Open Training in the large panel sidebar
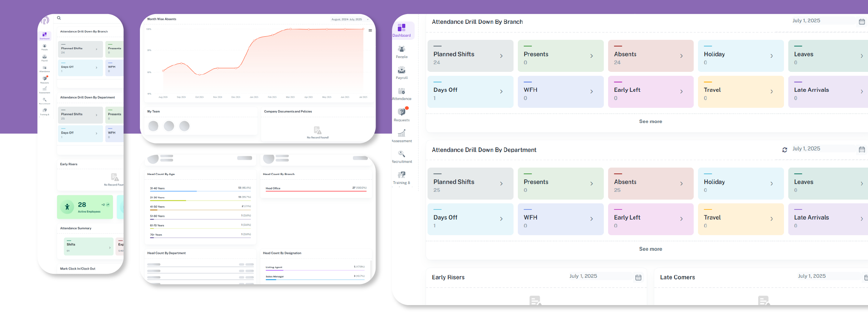This screenshot has width=868, height=334. tap(402, 178)
